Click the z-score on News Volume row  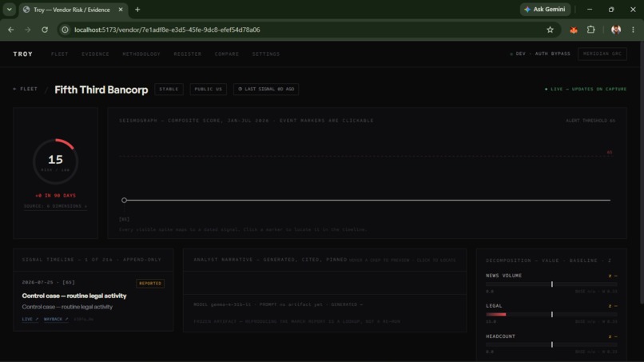pos(613,276)
